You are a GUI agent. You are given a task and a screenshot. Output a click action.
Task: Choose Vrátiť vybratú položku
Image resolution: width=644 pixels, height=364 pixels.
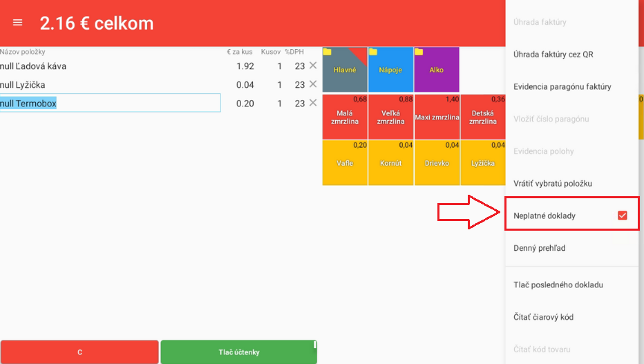552,184
